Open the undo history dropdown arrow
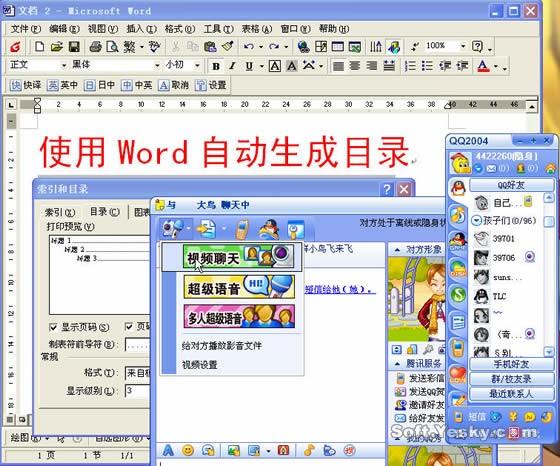Image resolution: width=560 pixels, height=466 pixels. point(261,47)
